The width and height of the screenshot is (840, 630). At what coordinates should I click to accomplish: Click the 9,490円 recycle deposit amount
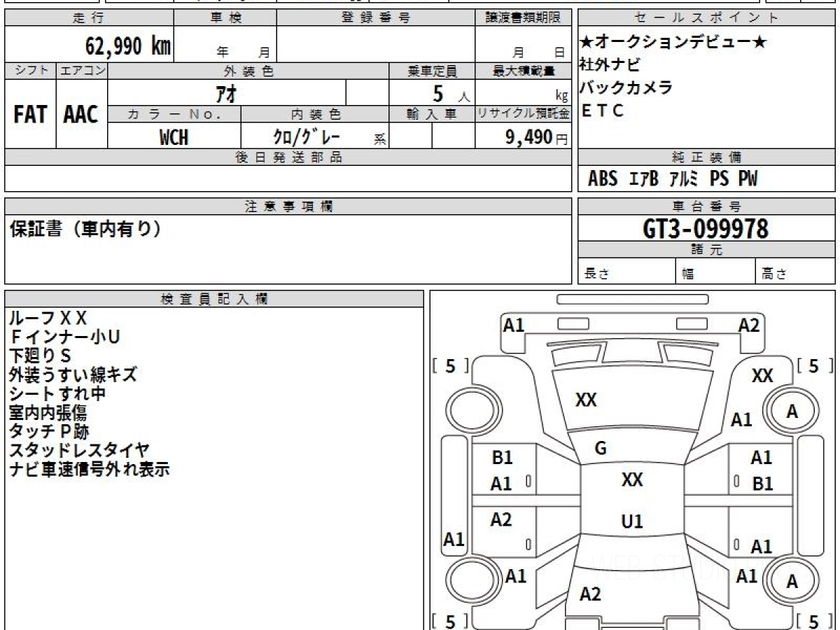537,137
